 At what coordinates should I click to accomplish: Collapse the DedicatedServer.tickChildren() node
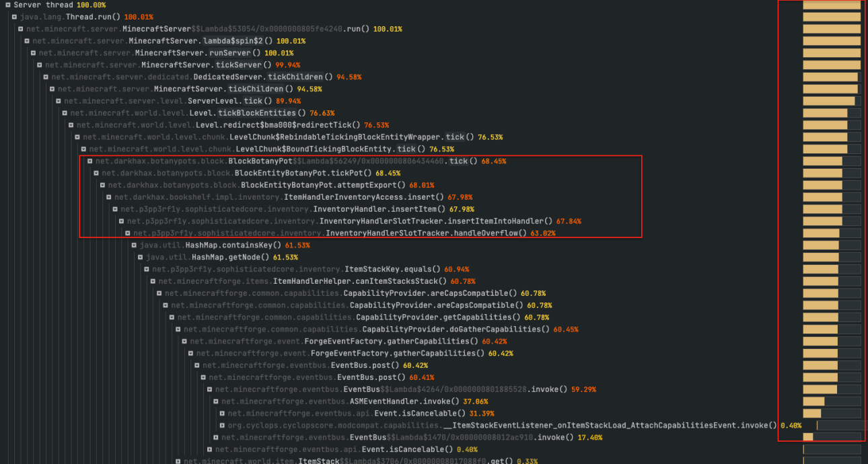click(46, 77)
